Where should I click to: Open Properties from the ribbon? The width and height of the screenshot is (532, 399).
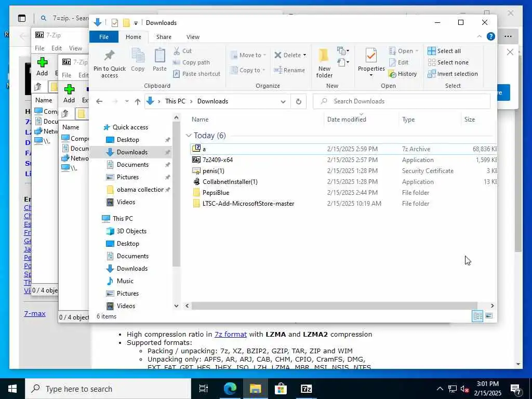[x=371, y=62]
